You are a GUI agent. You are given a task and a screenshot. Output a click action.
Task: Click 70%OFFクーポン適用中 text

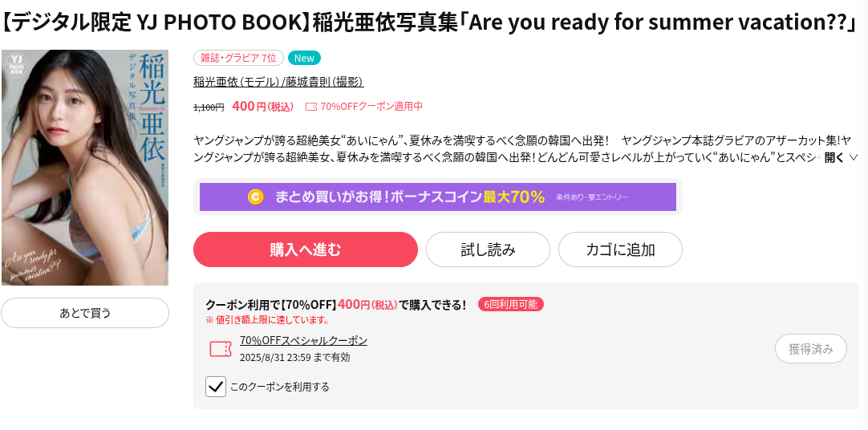coord(371,106)
